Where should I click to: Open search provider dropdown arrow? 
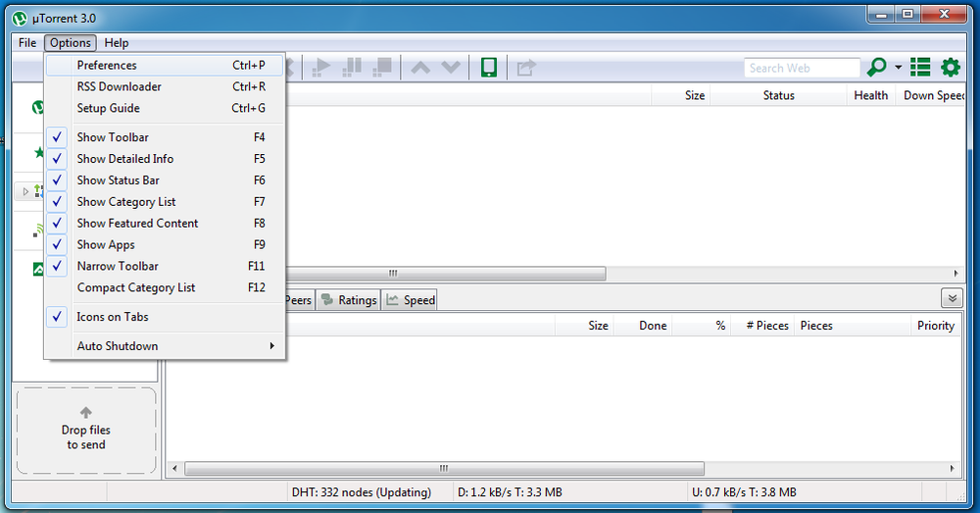[898, 67]
